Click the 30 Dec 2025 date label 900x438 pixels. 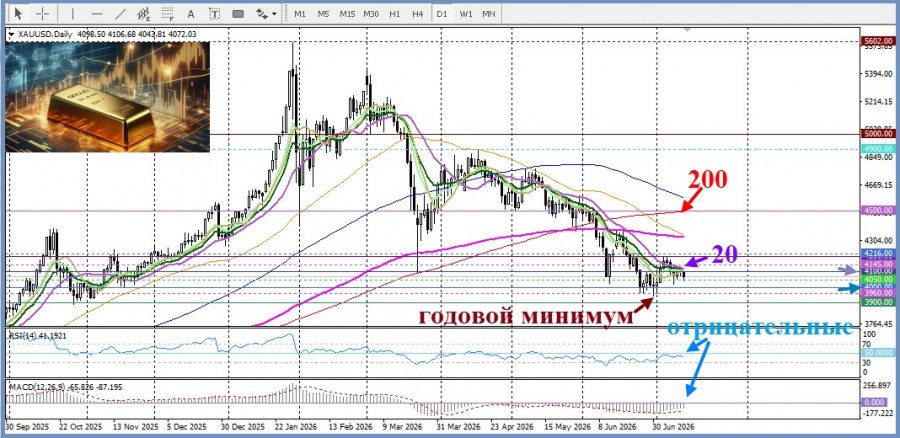click(242, 427)
